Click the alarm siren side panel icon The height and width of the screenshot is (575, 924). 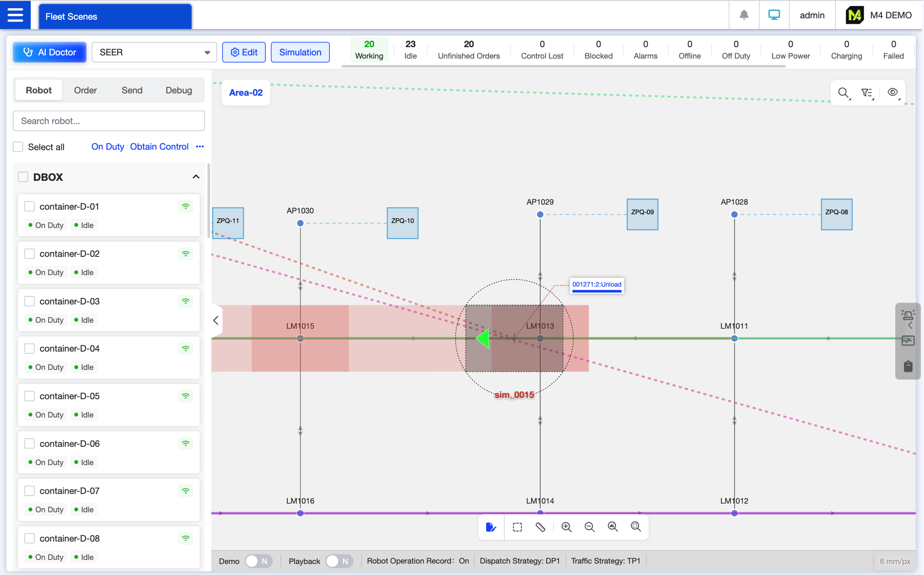(908, 315)
